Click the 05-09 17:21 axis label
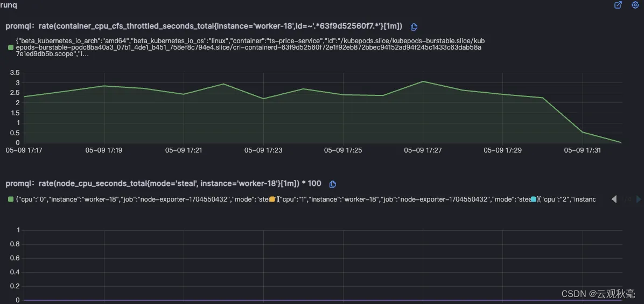This screenshot has height=304, width=644. (184, 150)
